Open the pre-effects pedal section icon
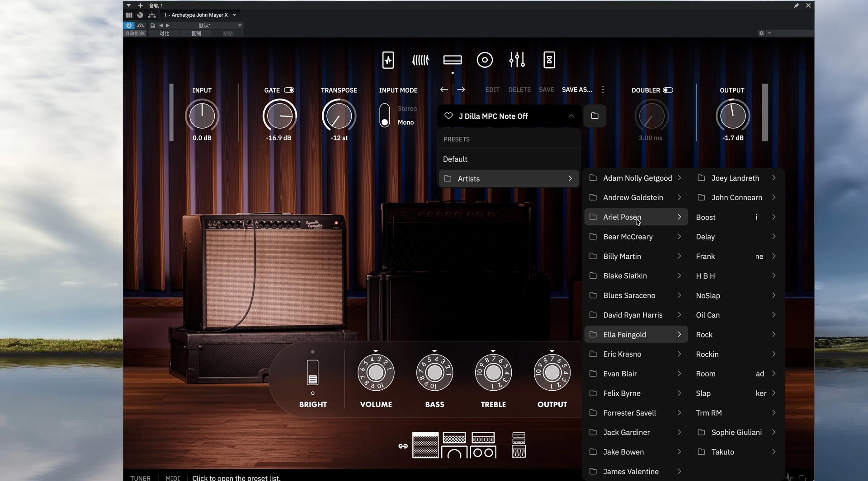Image resolution: width=868 pixels, height=481 pixels. click(388, 60)
